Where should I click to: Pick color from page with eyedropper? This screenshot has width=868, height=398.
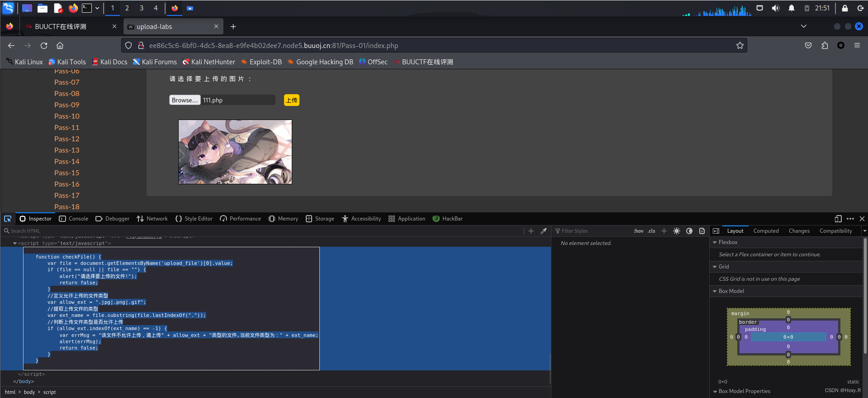point(544,231)
